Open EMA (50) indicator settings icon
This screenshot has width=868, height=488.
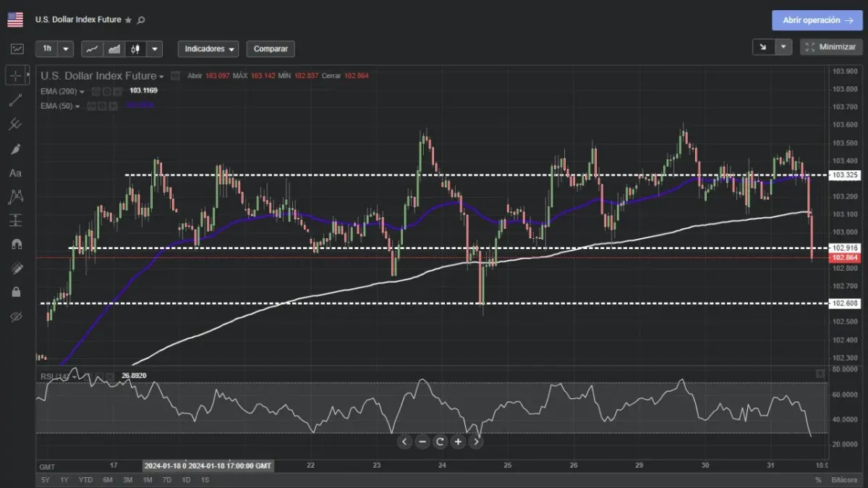tap(101, 106)
